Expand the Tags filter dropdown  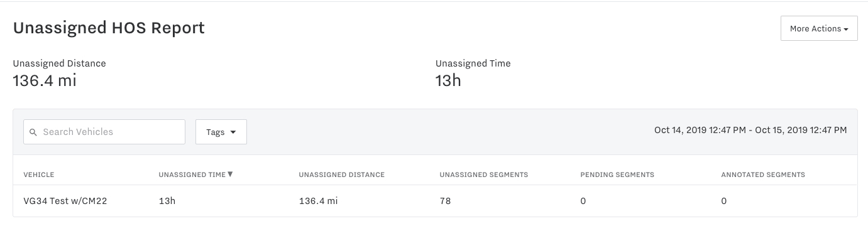click(x=221, y=132)
